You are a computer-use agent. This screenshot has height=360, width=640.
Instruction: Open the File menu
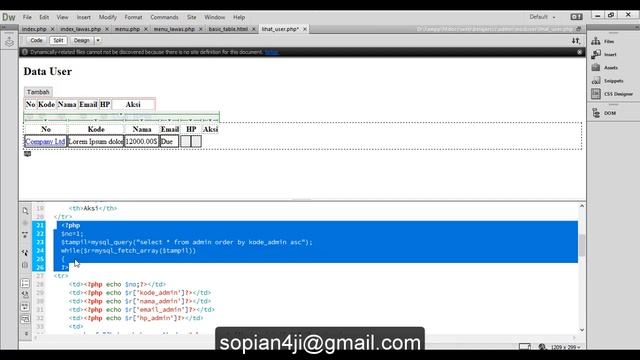(x=27, y=17)
